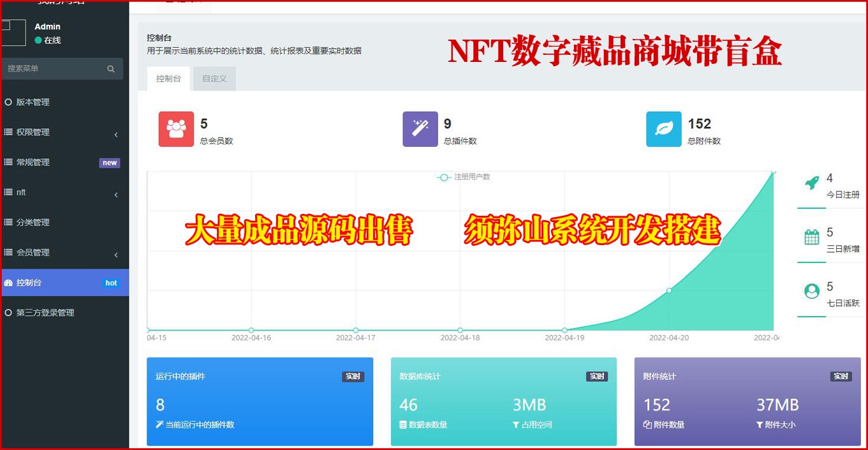Open 第三方登录管理 in the sidebar

click(45, 313)
